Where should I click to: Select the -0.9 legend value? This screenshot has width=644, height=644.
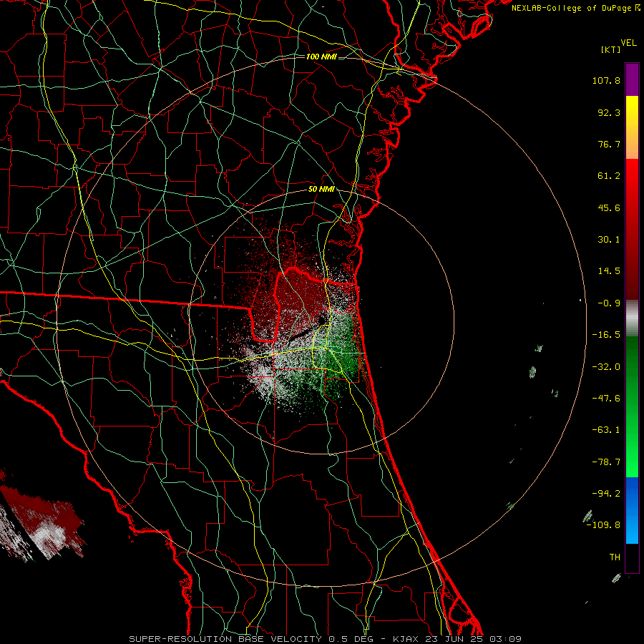click(x=609, y=303)
